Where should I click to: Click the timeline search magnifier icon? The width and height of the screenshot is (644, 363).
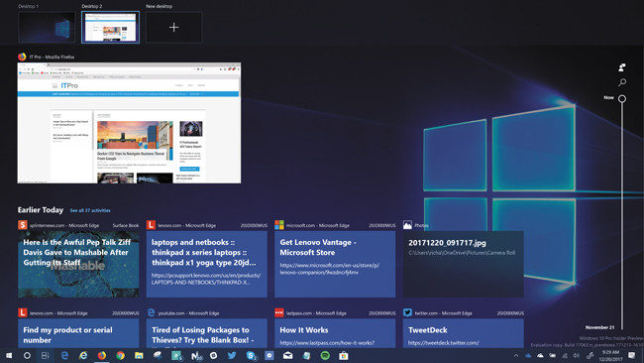point(622,82)
